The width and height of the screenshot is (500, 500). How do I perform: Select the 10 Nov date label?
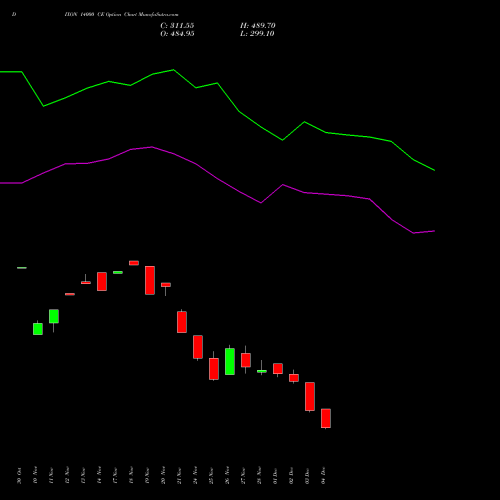(35, 475)
